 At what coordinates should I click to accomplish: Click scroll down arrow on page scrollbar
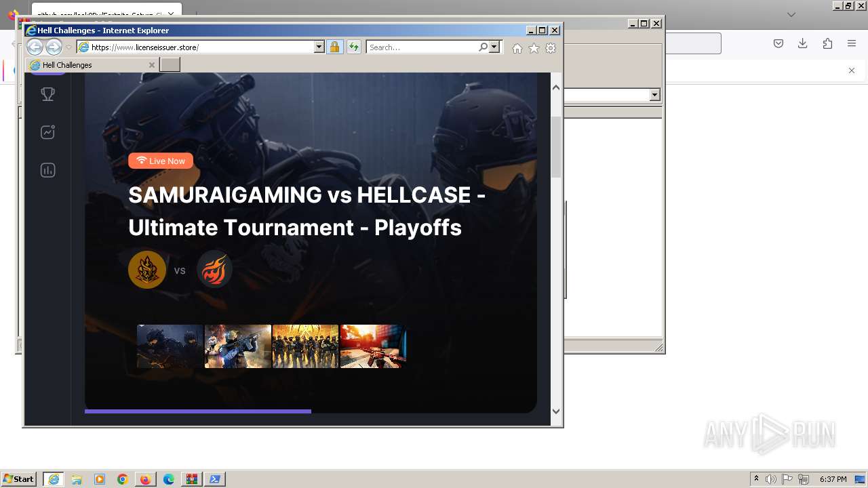click(556, 411)
